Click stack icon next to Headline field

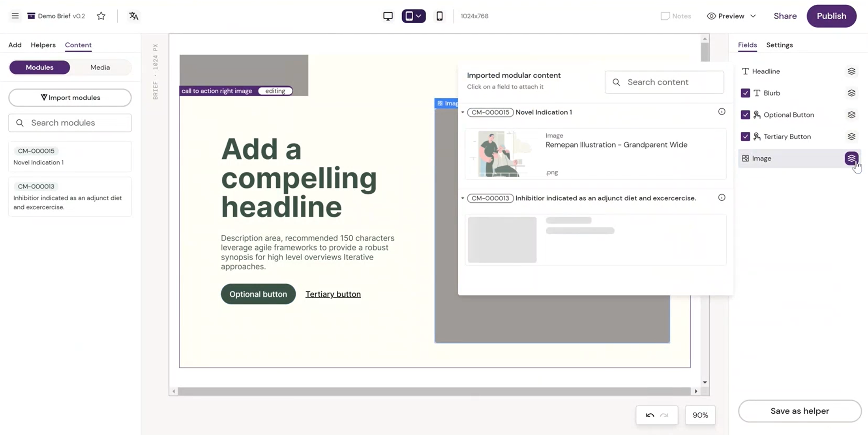[851, 71]
